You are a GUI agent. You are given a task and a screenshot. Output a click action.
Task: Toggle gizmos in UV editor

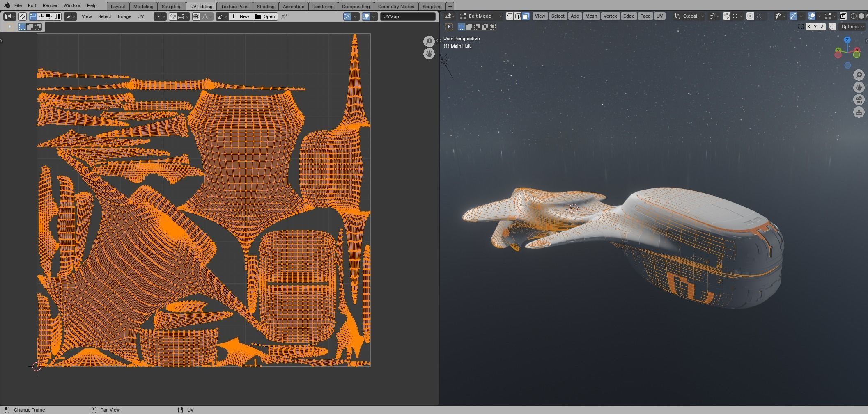(347, 16)
